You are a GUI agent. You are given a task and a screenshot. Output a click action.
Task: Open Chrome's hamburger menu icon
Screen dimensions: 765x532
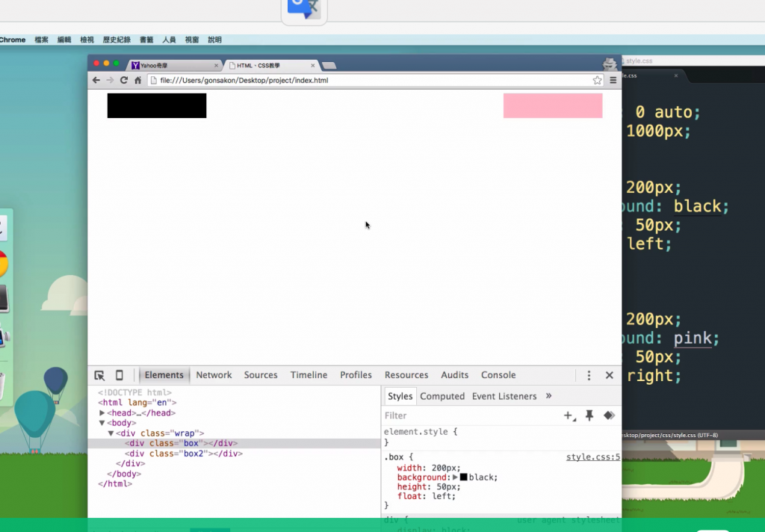pyautogui.click(x=613, y=80)
